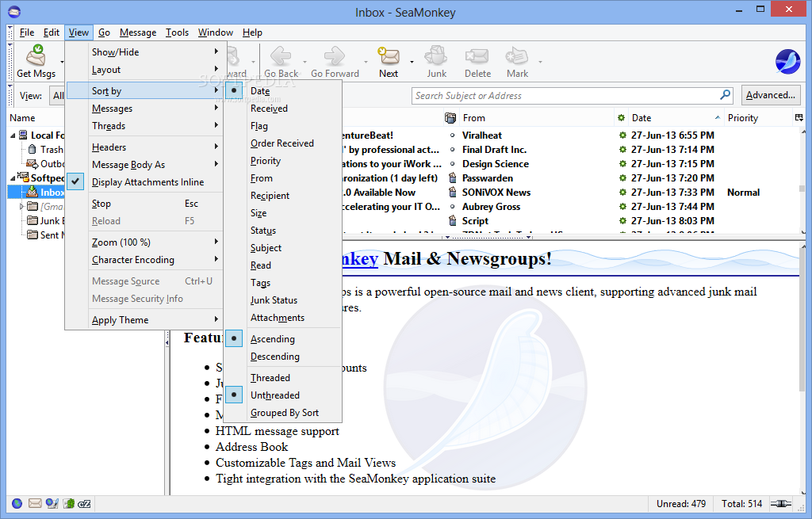This screenshot has height=519, width=812.
Task: Expand the Character Encoding submenu
Action: 144,260
